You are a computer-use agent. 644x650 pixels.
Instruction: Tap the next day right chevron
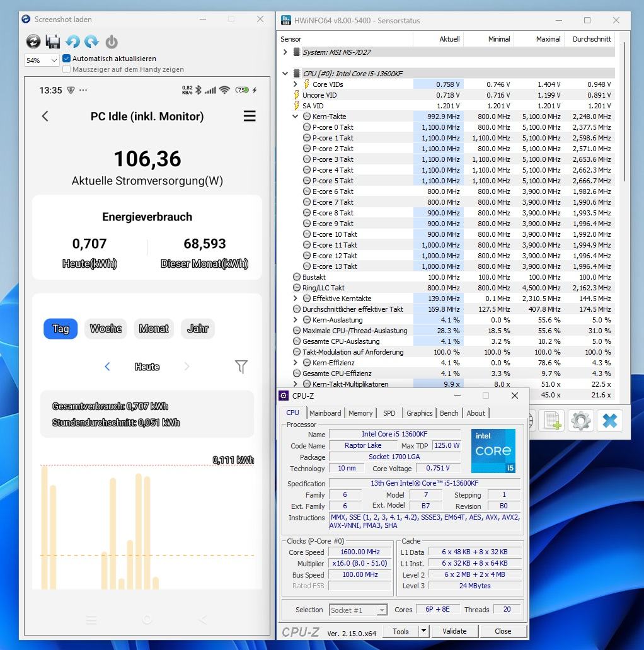tap(187, 367)
